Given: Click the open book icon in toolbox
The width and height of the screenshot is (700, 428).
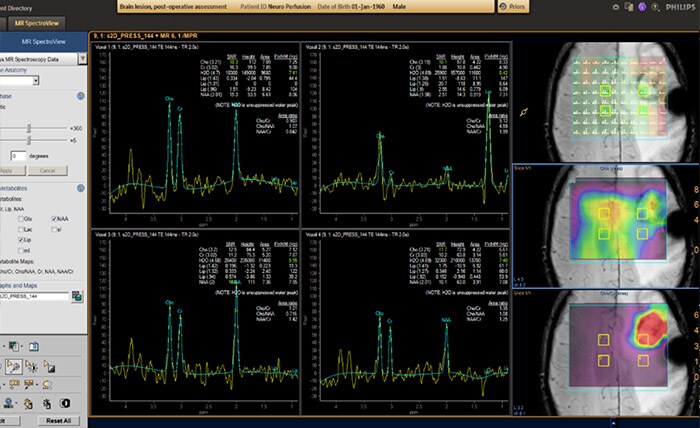Looking at the screenshot, I should (x=33, y=346).
